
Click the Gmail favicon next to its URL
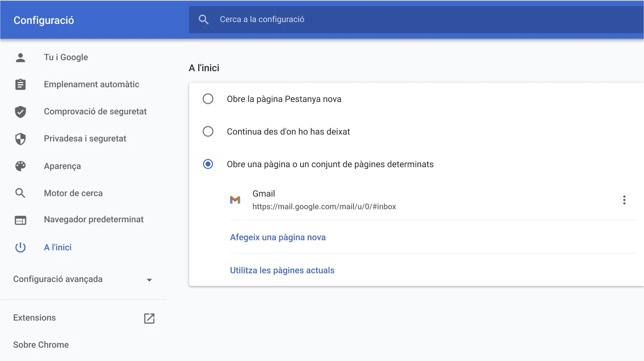tap(235, 200)
